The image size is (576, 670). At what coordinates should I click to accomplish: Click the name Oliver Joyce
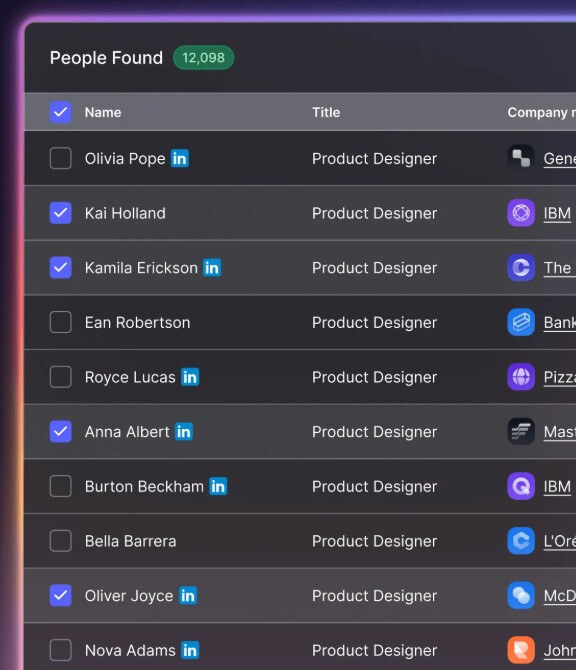click(129, 596)
